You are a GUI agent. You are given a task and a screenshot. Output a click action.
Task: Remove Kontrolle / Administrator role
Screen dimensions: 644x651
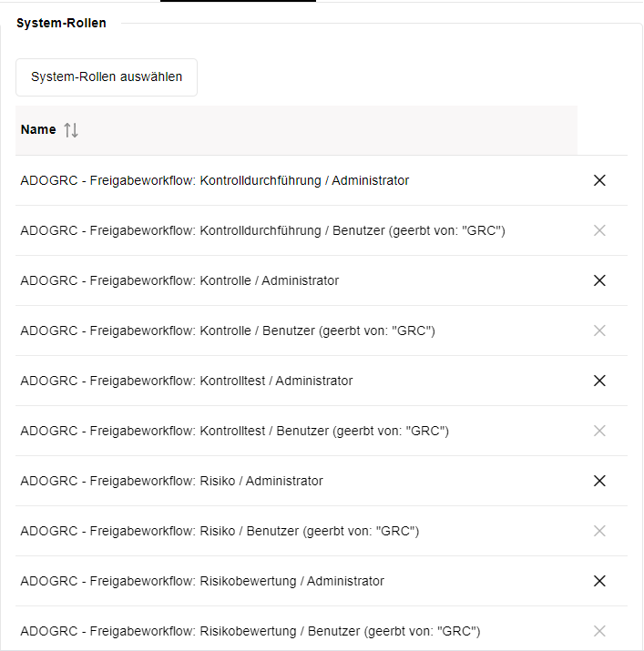click(x=599, y=280)
